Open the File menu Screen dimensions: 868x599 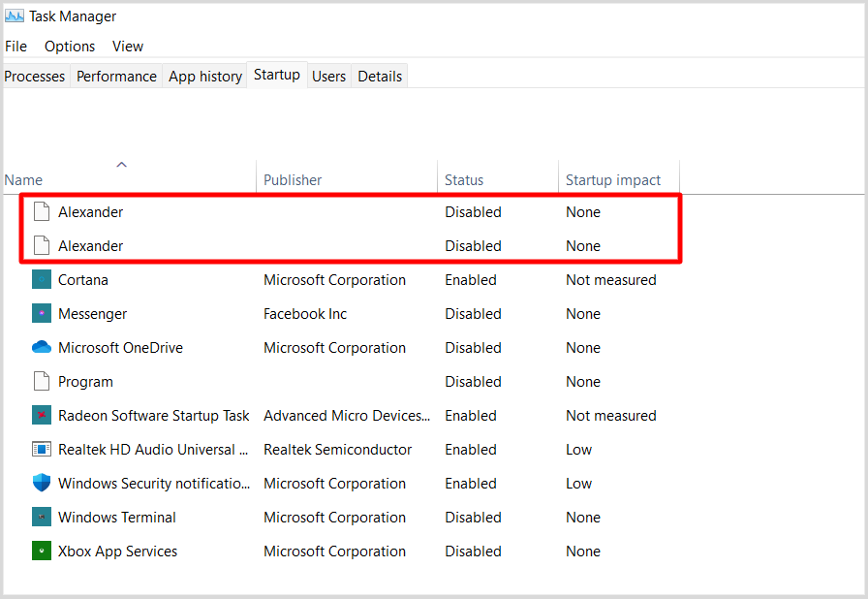pyautogui.click(x=16, y=47)
